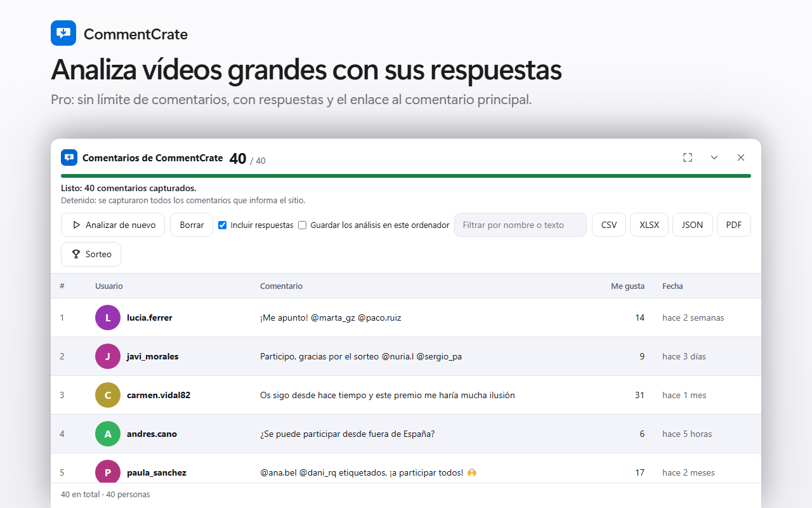812x508 pixels.
Task: Click the panel's CommentCrate icon beside Comentarios title
Action: click(x=69, y=157)
